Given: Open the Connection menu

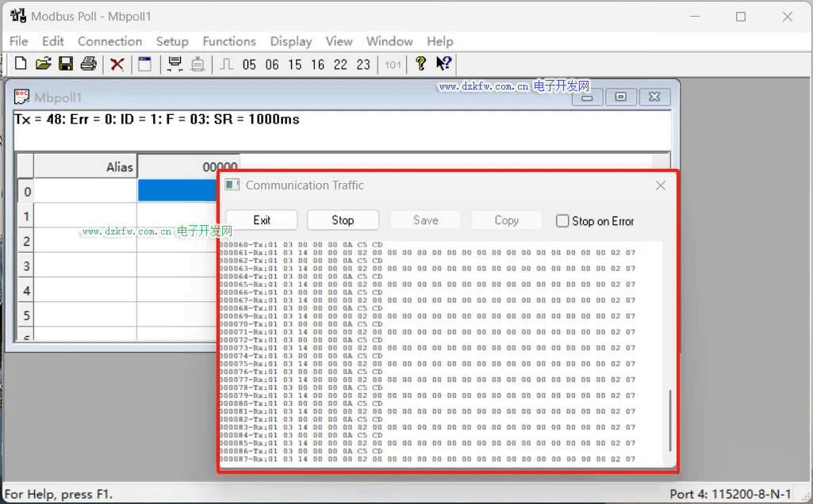Looking at the screenshot, I should pyautogui.click(x=110, y=41).
